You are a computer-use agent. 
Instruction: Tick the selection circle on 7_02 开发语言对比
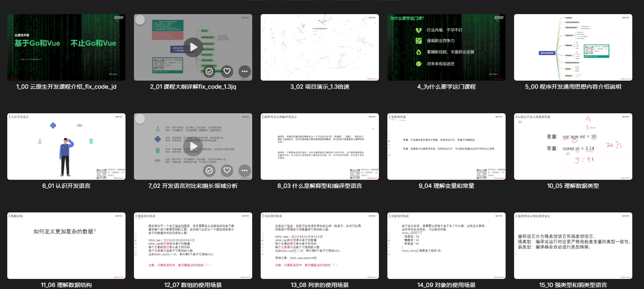point(140,119)
